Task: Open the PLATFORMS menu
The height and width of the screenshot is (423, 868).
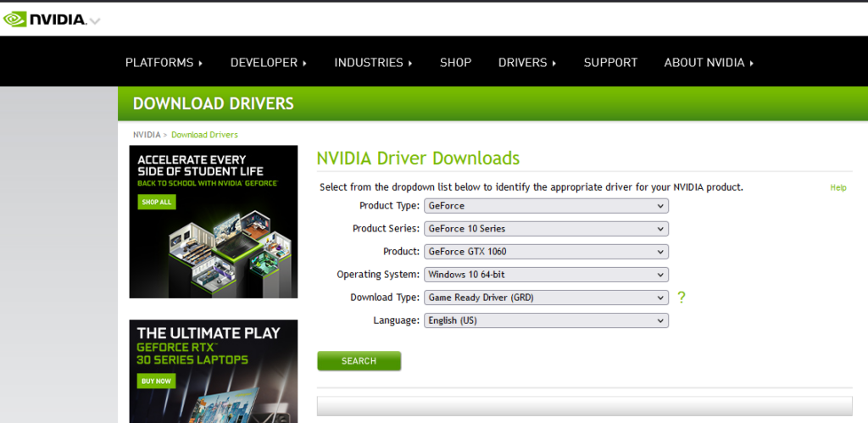Action: [164, 63]
